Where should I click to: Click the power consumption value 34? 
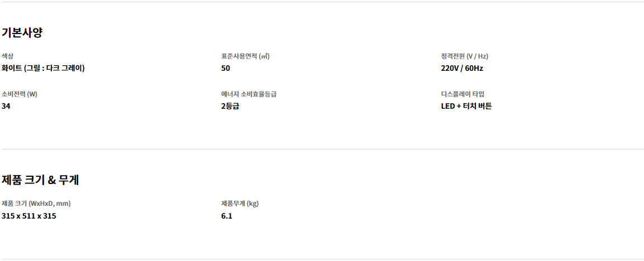pyautogui.click(x=6, y=106)
